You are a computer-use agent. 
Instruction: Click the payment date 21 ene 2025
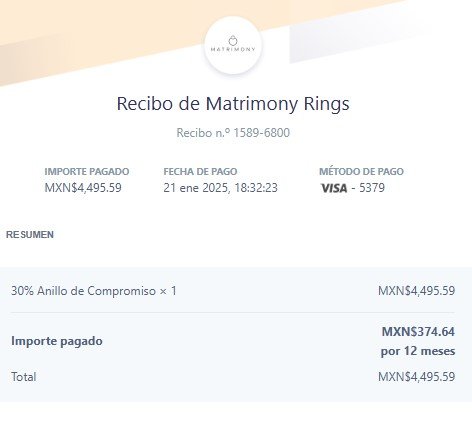point(196,188)
